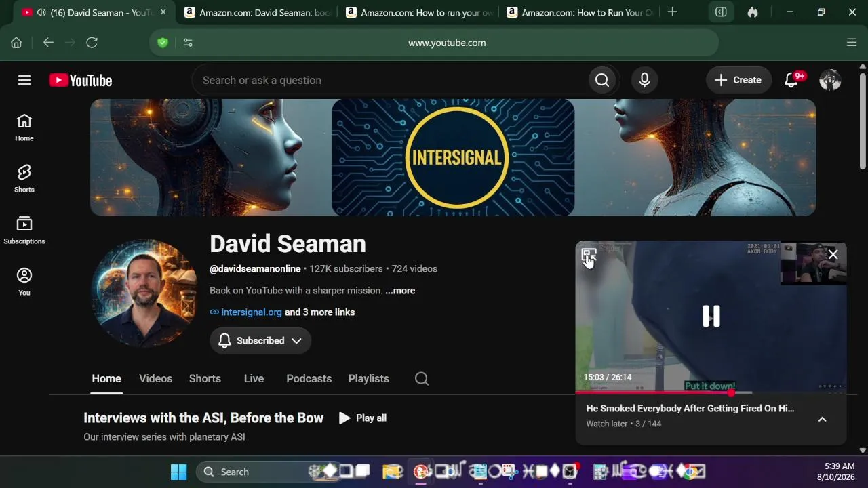Click the scrollbar down arrow
Screen dimensions: 868x488
point(863,450)
